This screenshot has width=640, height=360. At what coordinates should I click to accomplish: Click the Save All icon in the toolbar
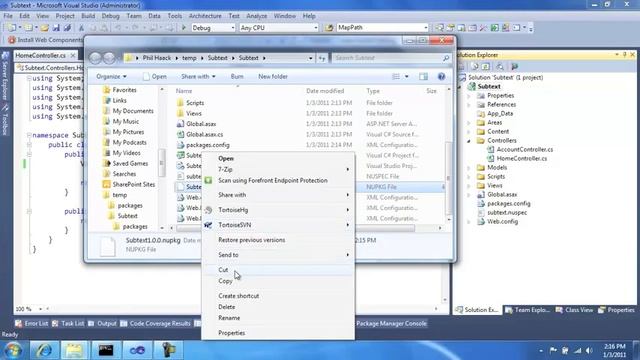click(67, 28)
